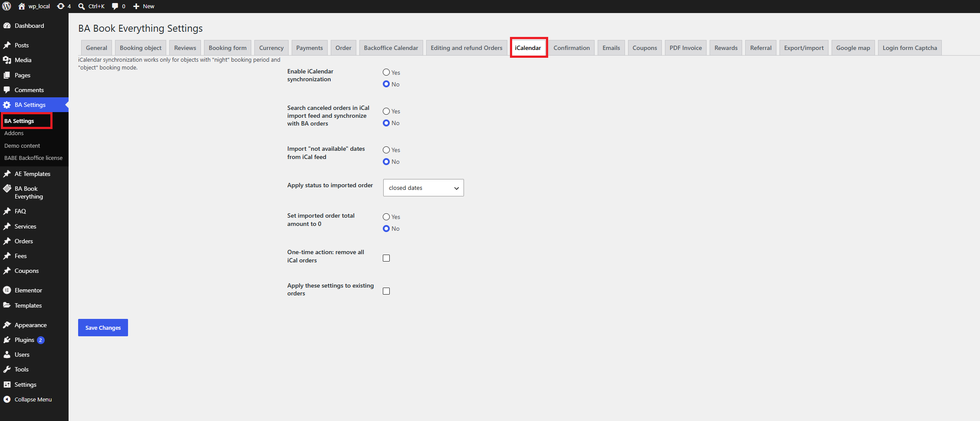Select No for Import not available dates
980x421 pixels.
[x=386, y=162]
